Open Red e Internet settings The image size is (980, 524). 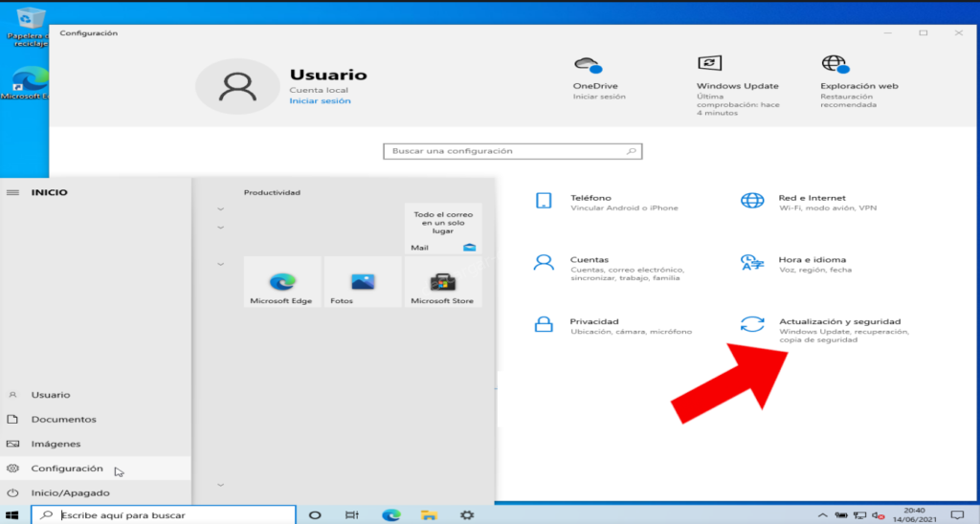(x=810, y=203)
